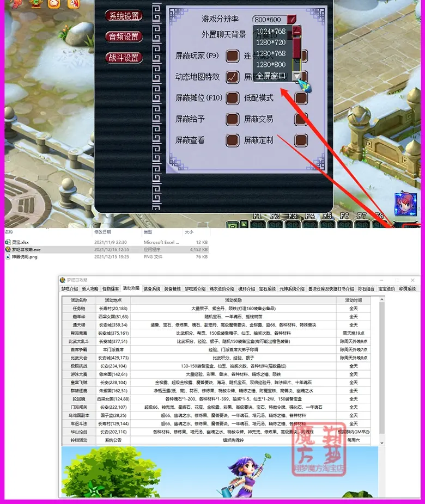The image size is (425, 504).
Task: Click the F1 skill shortcut slot
Action: pyautogui.click(x=258, y=224)
